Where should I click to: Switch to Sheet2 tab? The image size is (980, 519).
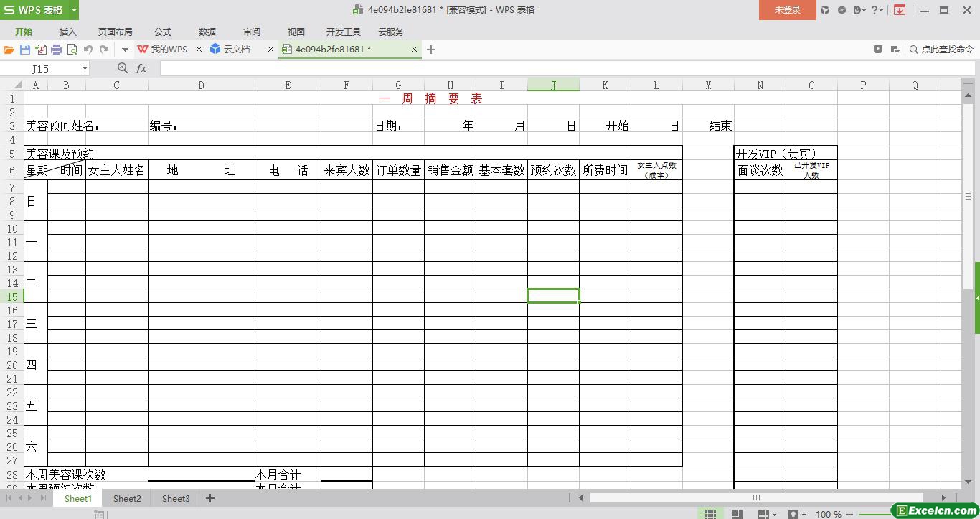[x=127, y=498]
